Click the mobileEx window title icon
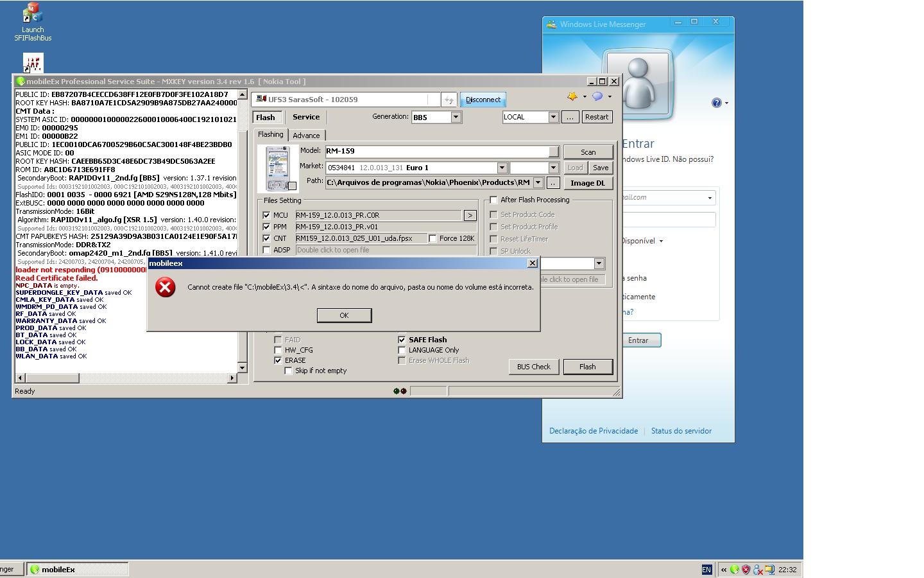The width and height of the screenshot is (924, 578). click(21, 82)
